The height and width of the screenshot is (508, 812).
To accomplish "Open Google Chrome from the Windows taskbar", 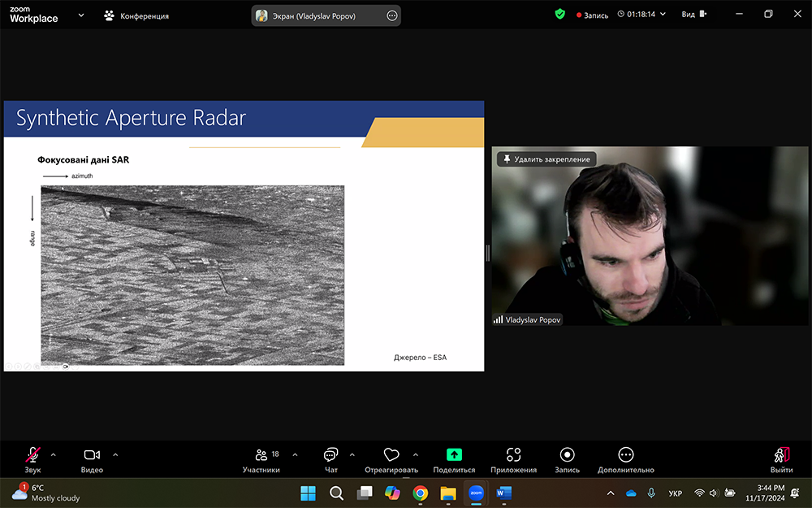I will (420, 493).
